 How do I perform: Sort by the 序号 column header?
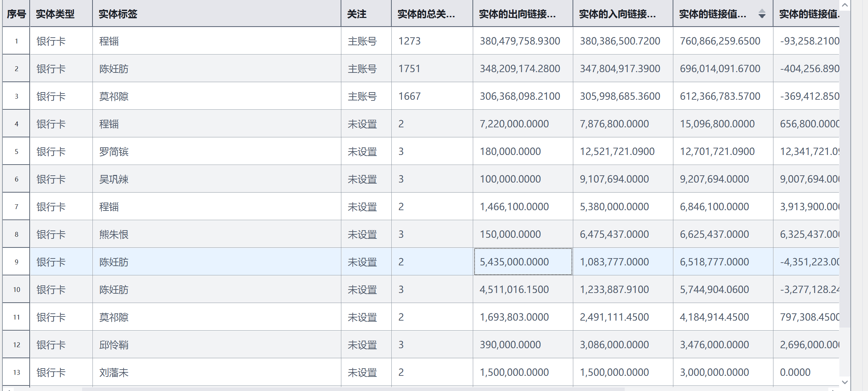(16, 14)
